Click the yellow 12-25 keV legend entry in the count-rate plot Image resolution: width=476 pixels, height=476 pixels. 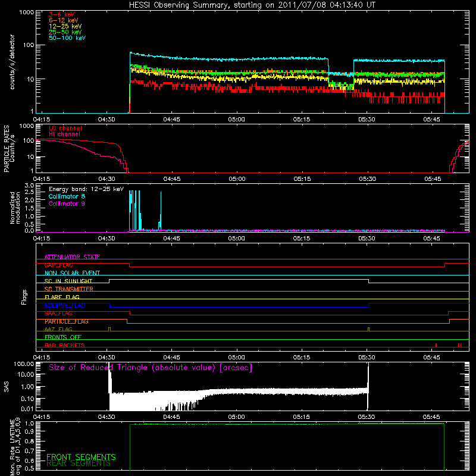tap(65, 26)
